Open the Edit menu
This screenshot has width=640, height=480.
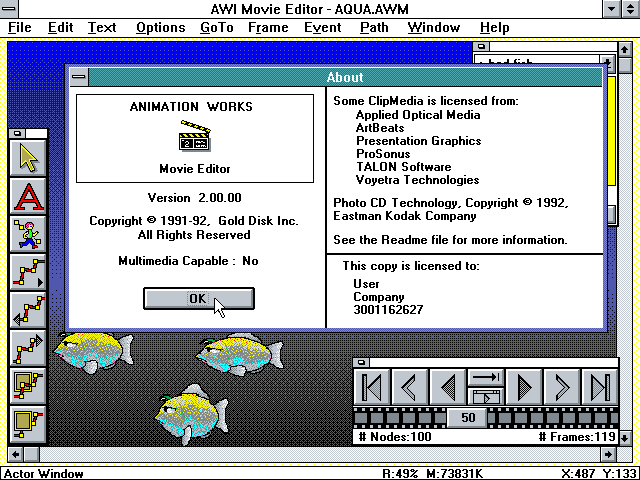click(60, 27)
